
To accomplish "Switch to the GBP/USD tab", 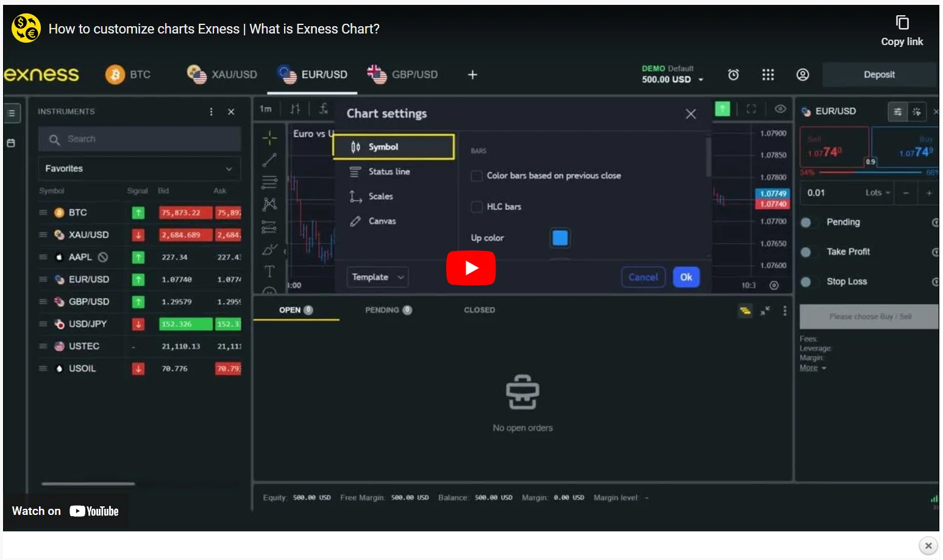I will pos(402,74).
